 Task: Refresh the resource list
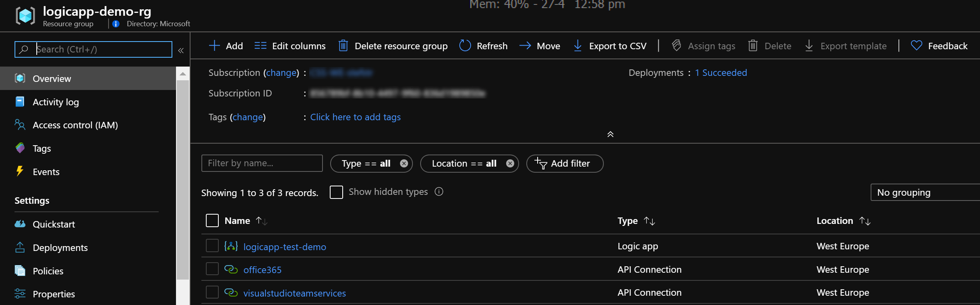pyautogui.click(x=483, y=46)
